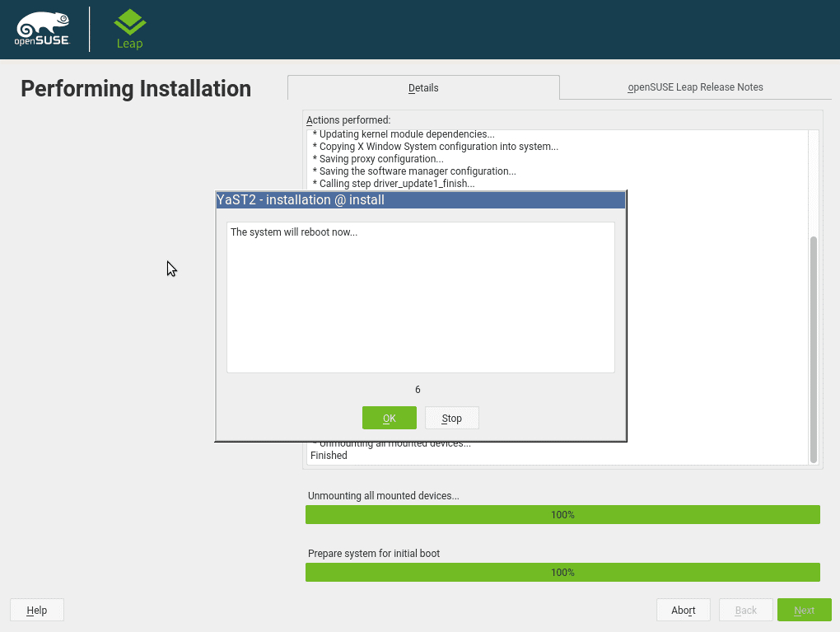840x632 pixels.
Task: Click the Prepare system for initial boot progress bar
Action: click(562, 573)
